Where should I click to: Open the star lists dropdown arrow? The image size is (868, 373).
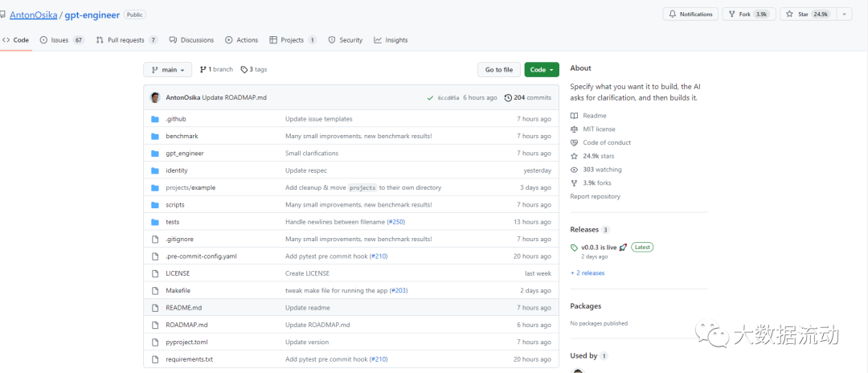[x=844, y=14]
